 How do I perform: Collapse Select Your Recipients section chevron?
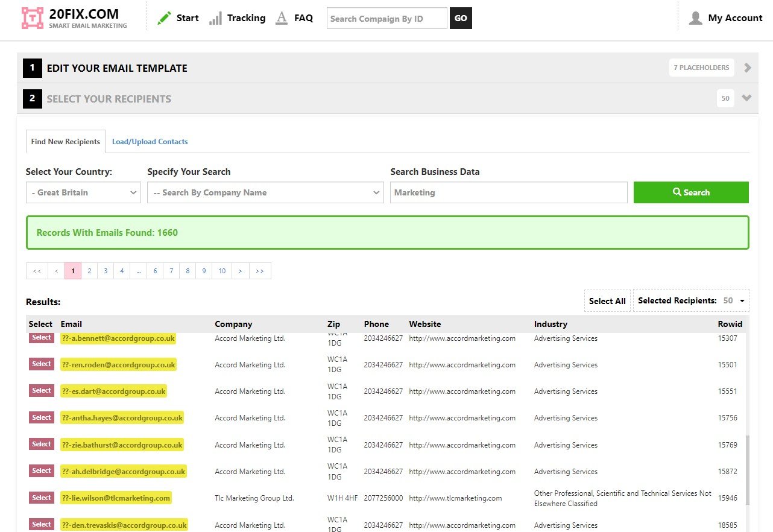click(x=746, y=98)
